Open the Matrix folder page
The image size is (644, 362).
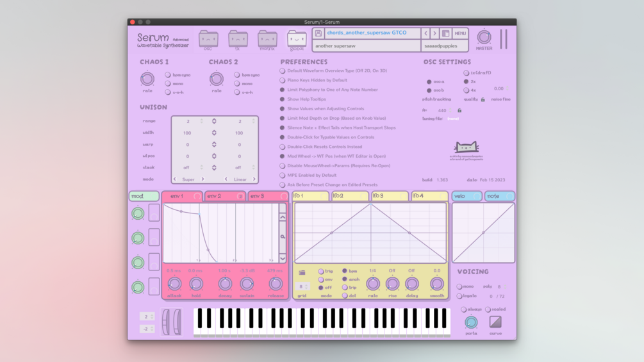267,39
